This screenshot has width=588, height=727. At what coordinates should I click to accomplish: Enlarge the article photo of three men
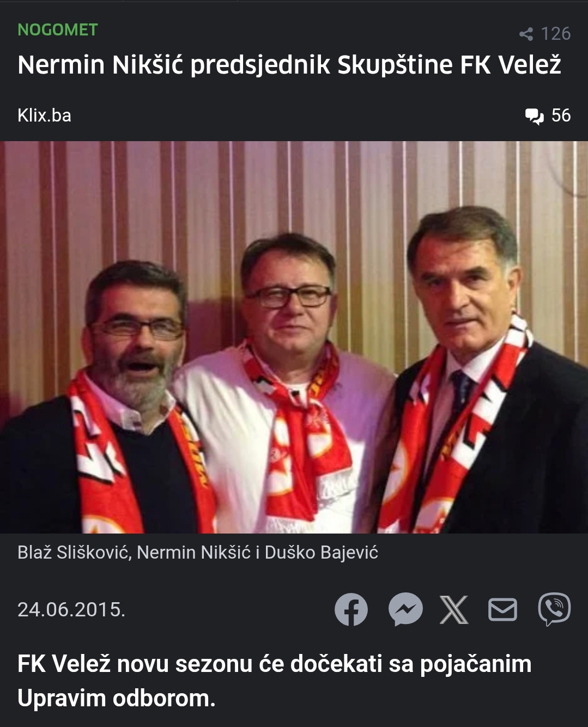294,337
